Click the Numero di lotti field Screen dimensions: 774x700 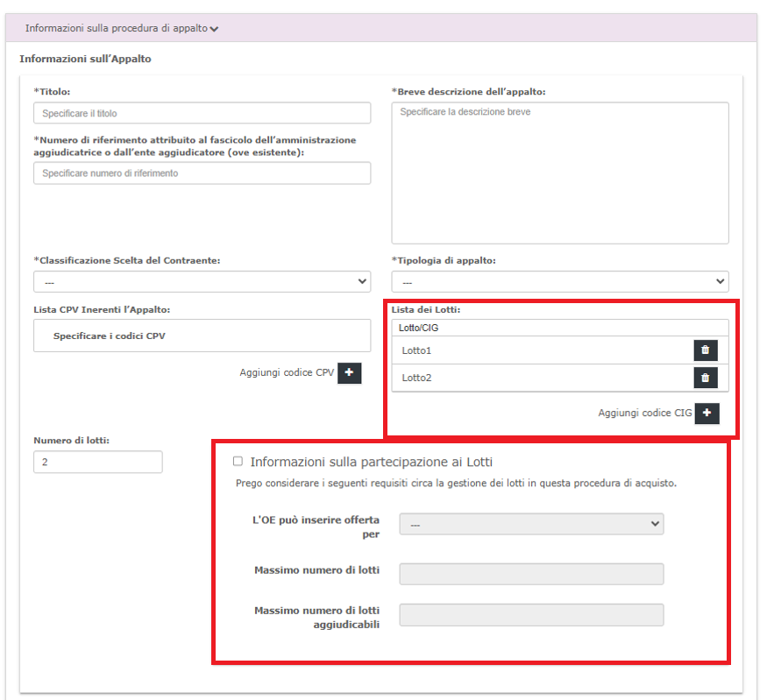[x=98, y=462]
